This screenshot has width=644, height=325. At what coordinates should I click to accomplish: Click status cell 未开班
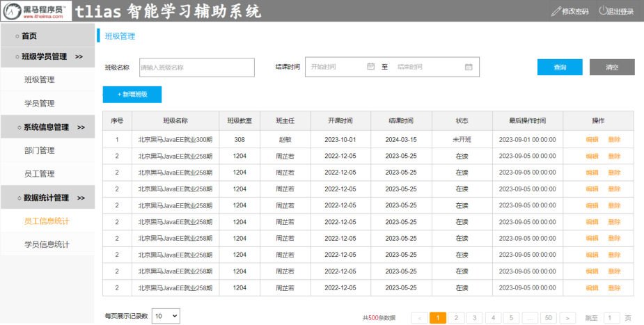[462, 139]
